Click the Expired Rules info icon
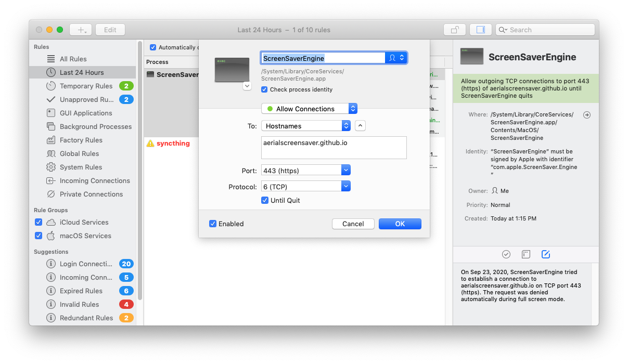628x364 pixels. [51, 291]
